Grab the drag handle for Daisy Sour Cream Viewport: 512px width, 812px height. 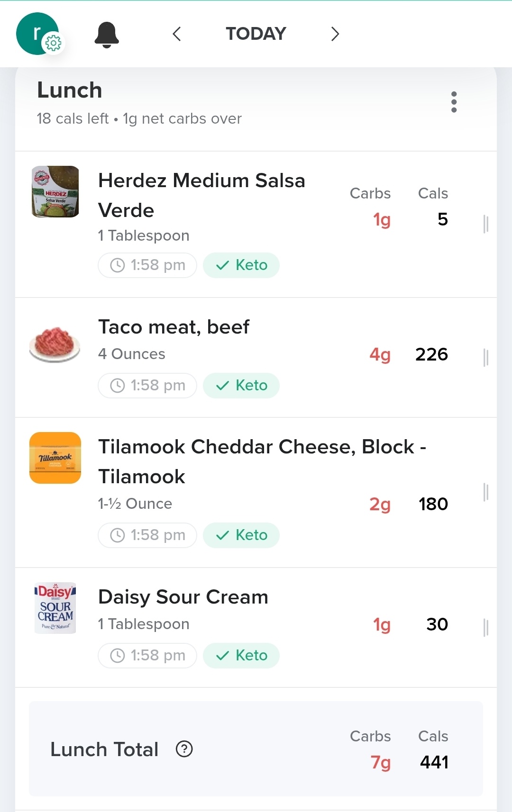tap(485, 628)
